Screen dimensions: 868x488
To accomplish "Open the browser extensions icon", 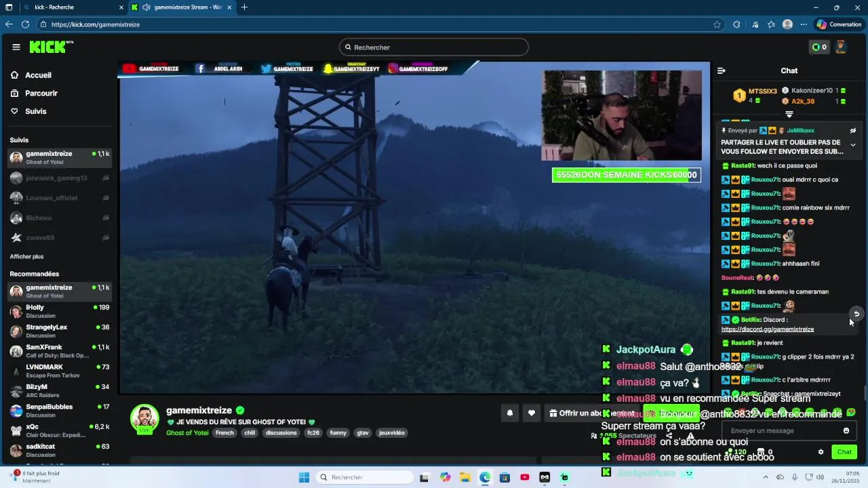I will [x=736, y=24].
